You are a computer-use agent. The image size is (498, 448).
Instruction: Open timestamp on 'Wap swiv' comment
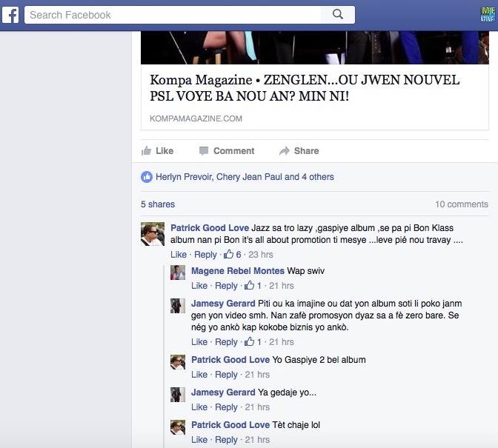pos(282,286)
